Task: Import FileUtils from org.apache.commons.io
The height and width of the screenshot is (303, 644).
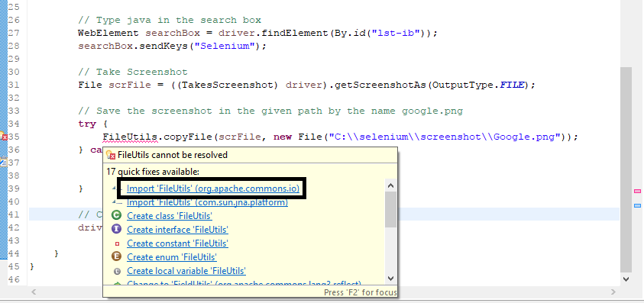Action: click(x=213, y=189)
